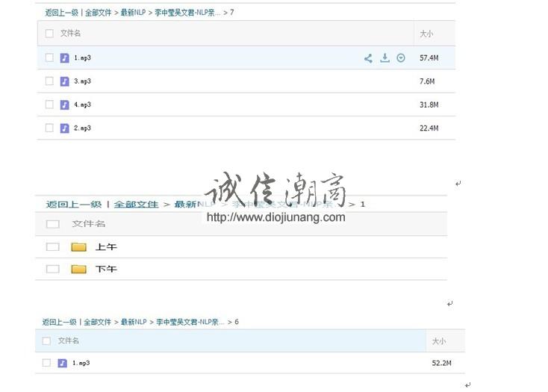Click the share icon on the 1.mp3 row
Screen dimensions: 548x392
(x=368, y=58)
